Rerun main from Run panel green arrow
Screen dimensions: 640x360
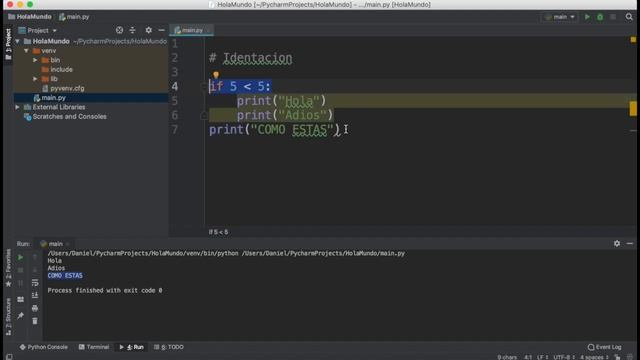[x=20, y=258]
